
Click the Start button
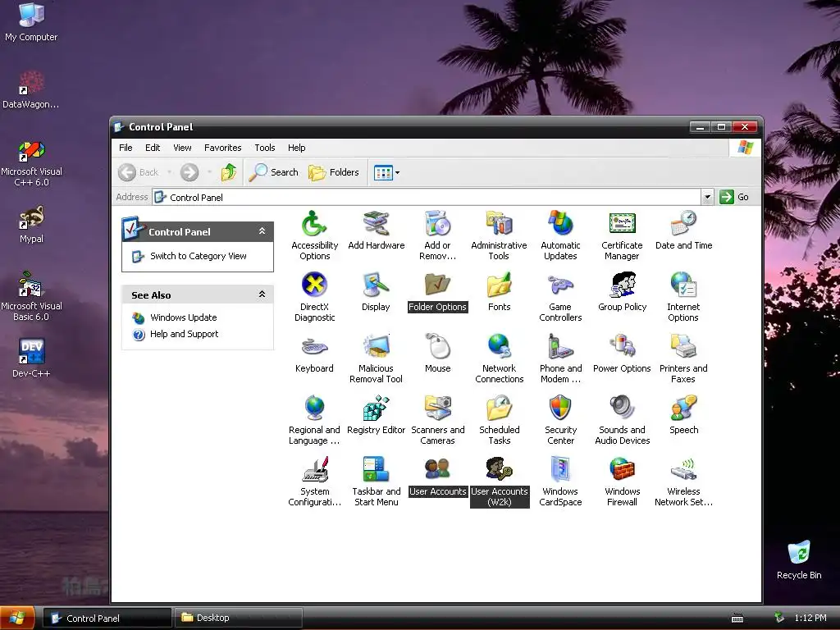tap(18, 618)
